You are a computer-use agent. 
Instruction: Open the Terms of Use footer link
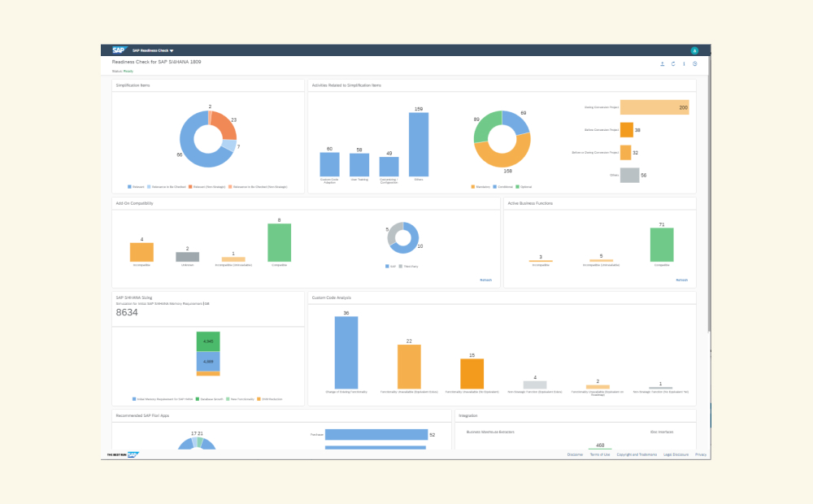click(x=600, y=454)
